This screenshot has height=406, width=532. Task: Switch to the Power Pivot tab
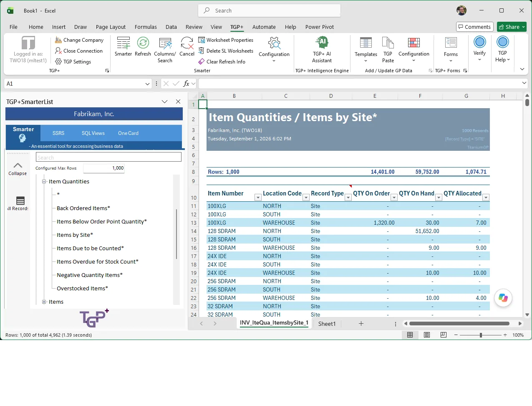320,27
